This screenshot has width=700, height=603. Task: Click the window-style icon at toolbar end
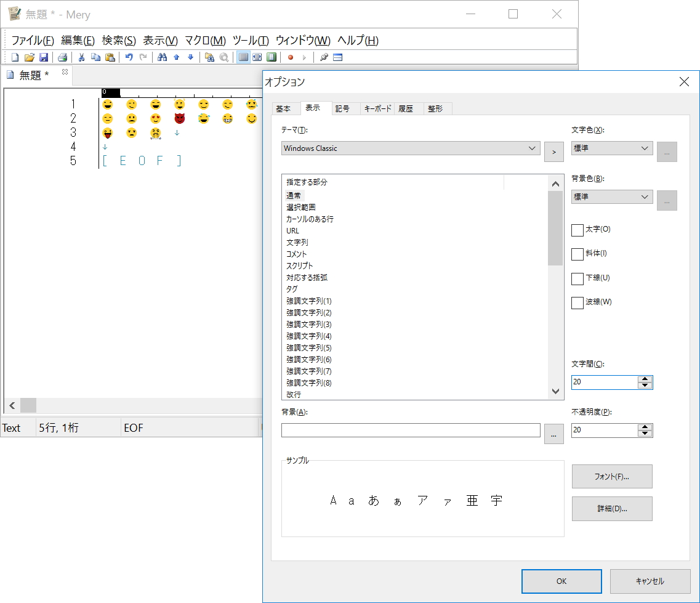click(338, 57)
